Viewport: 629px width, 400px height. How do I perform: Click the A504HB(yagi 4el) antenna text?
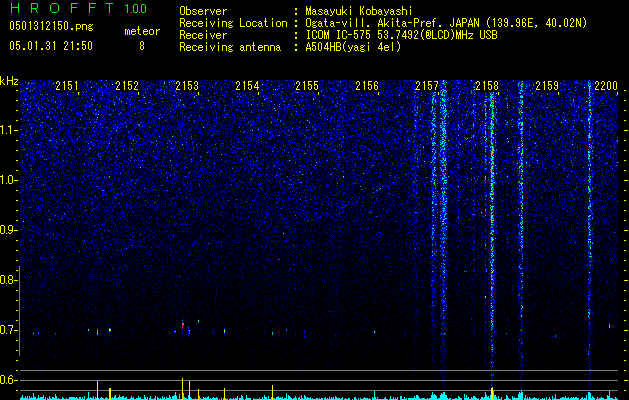pyautogui.click(x=353, y=47)
